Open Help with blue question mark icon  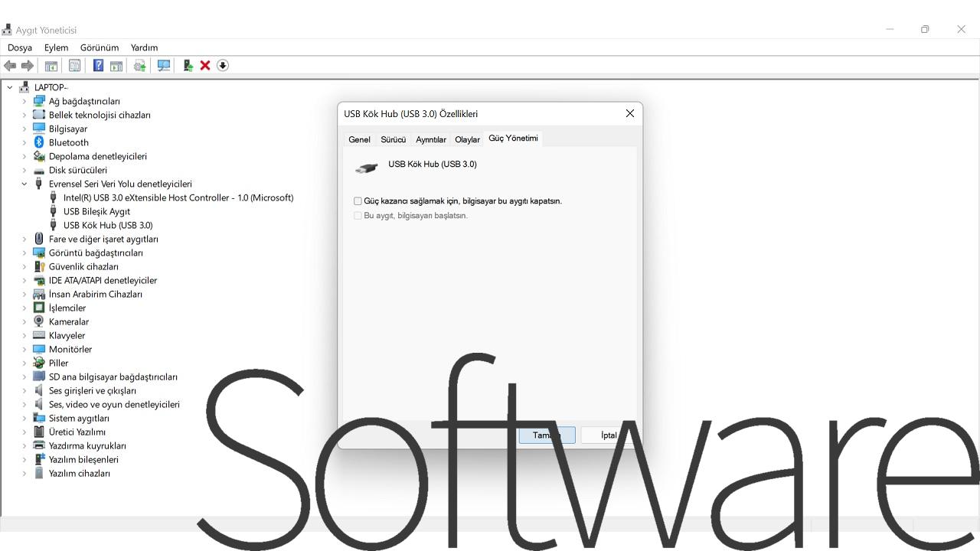(98, 66)
